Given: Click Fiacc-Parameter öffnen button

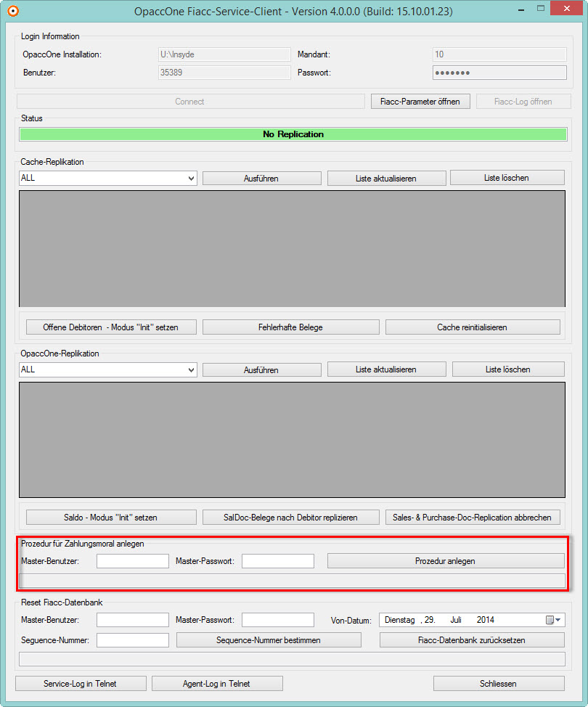Looking at the screenshot, I should coord(420,102).
